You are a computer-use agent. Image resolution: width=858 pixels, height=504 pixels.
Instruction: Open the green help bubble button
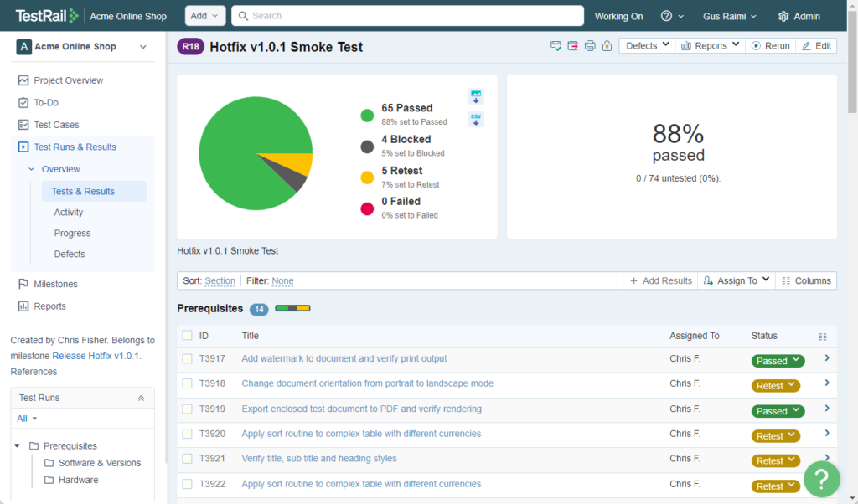tap(821, 478)
